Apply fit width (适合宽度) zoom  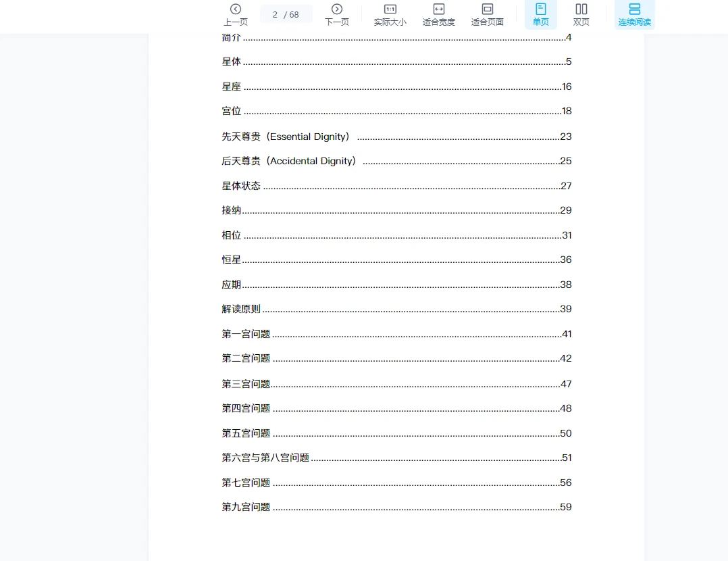click(x=438, y=15)
